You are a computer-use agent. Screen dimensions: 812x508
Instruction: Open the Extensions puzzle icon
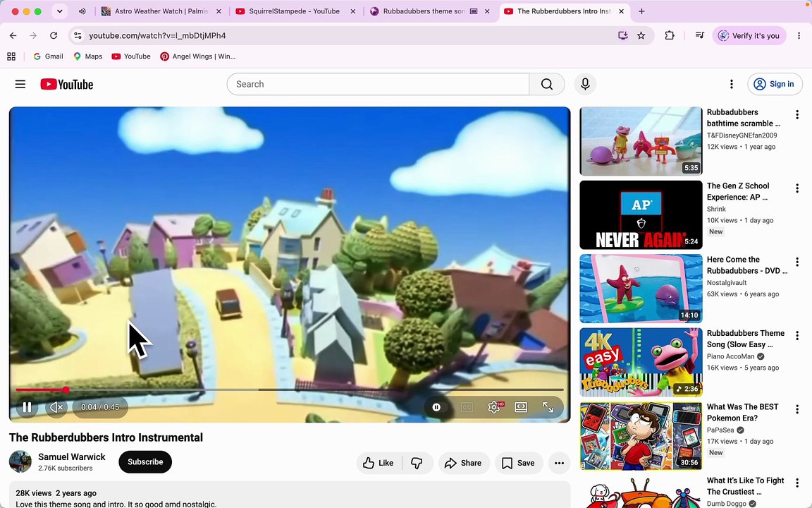(x=670, y=35)
